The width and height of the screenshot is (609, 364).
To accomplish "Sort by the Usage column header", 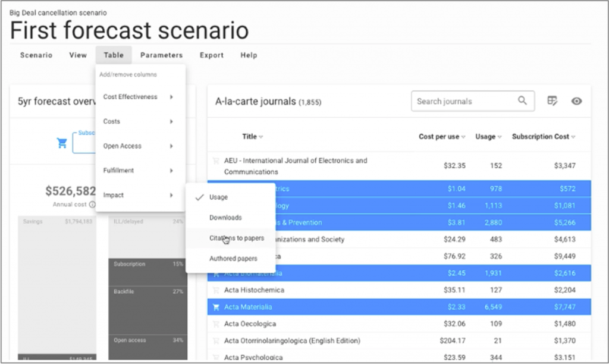I will coord(489,136).
